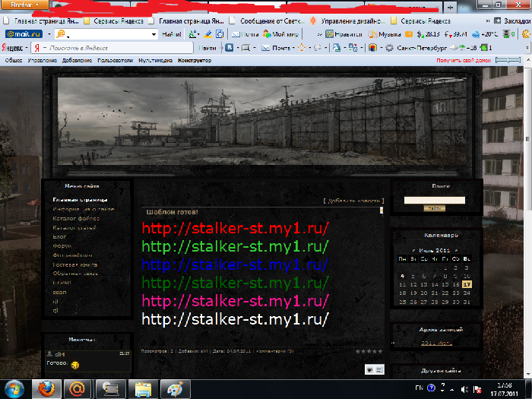Click the site search 'Найти' button
The width and height of the screenshot is (532, 399).
434,208
